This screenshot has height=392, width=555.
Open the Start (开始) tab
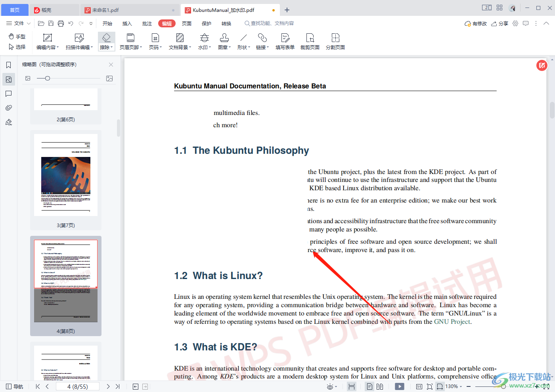coord(107,23)
